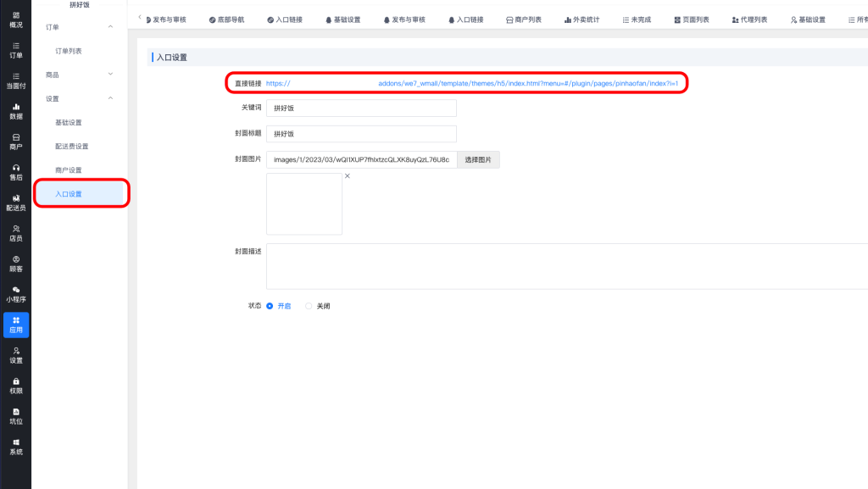Go to 当面付 in the dark sidebar

tap(15, 81)
